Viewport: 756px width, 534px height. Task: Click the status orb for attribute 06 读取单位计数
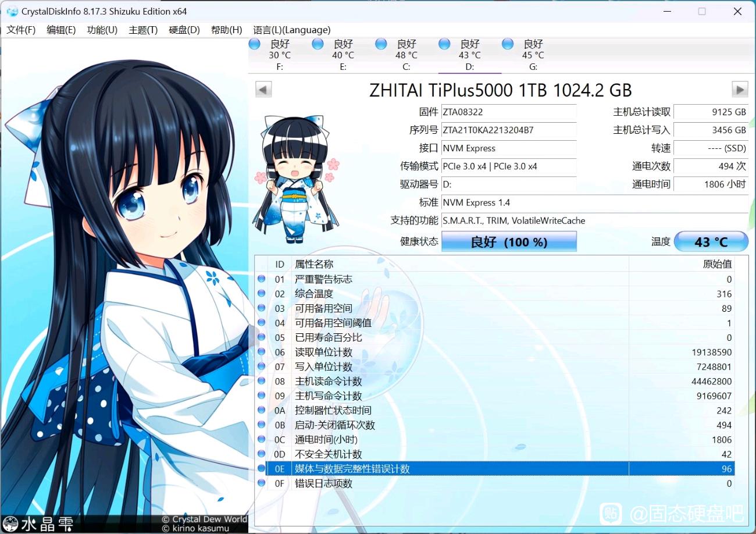pos(262,352)
